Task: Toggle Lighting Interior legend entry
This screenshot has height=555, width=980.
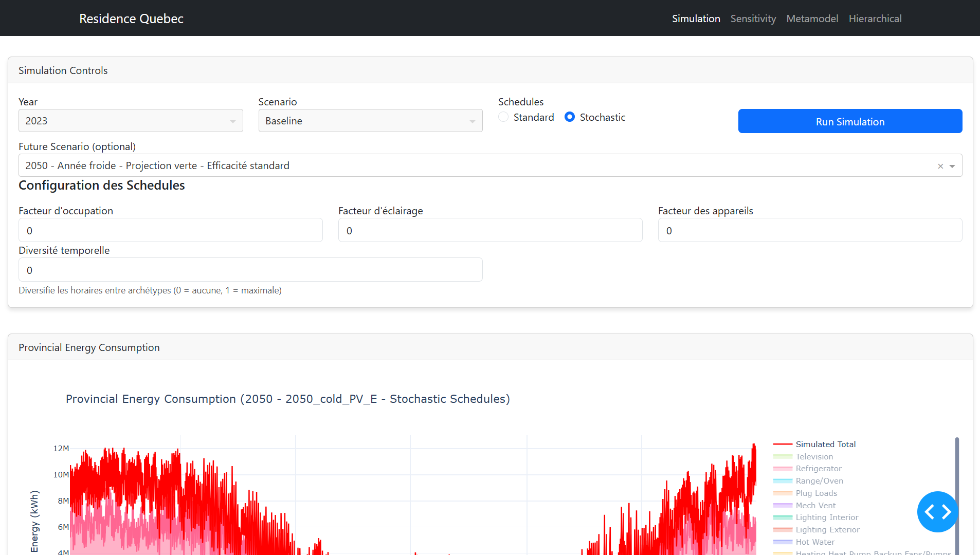Action: click(816, 517)
